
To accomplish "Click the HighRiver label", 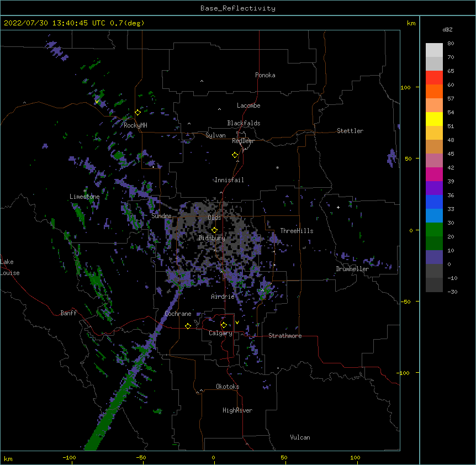I will [237, 410].
